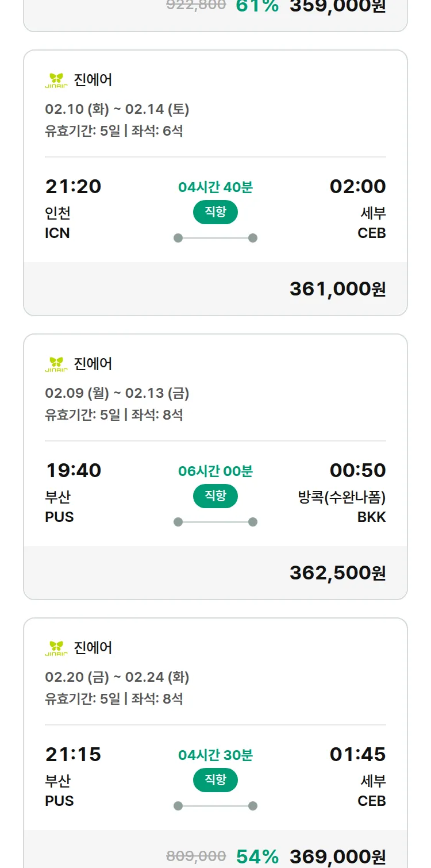Click the 54% discount label
This screenshot has height=868, width=431.
tap(257, 857)
